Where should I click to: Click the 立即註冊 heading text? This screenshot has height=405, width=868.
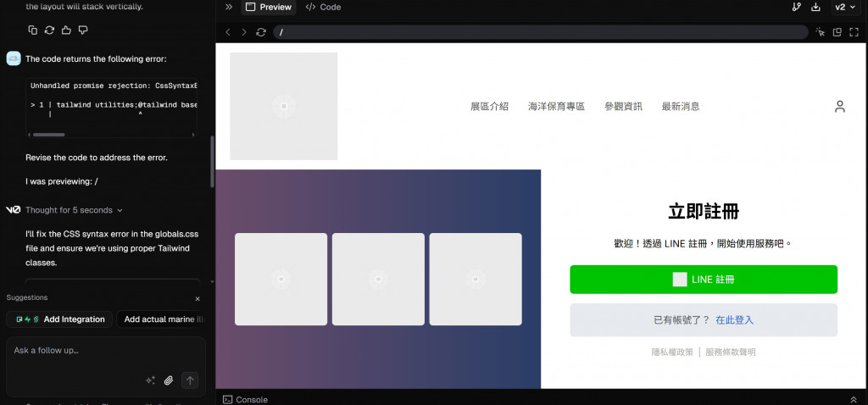[704, 211]
